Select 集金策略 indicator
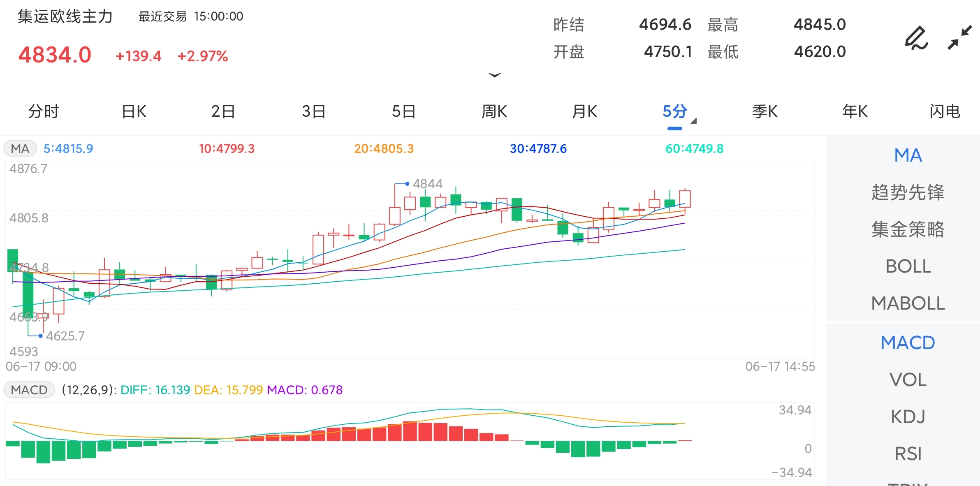Image resolution: width=980 pixels, height=486 pixels. [x=908, y=229]
